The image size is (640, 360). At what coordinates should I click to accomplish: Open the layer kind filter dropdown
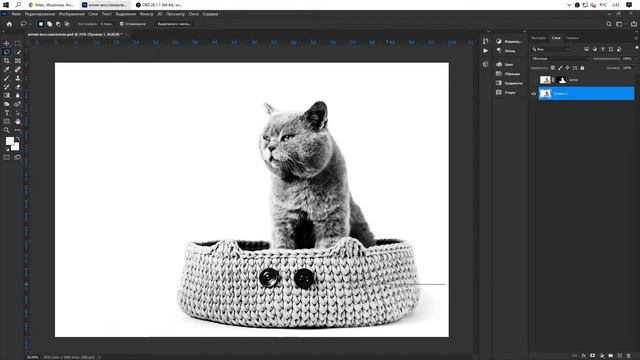[551, 49]
